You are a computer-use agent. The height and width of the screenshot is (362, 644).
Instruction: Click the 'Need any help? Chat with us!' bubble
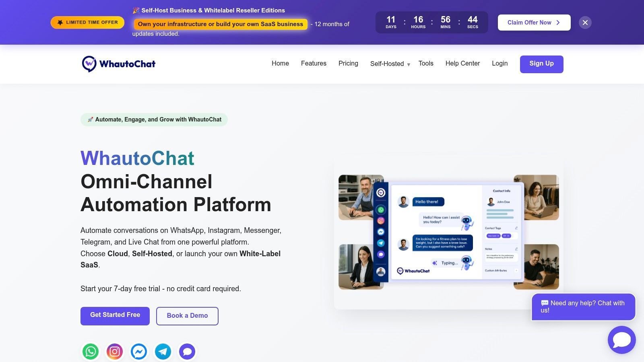[x=584, y=307]
